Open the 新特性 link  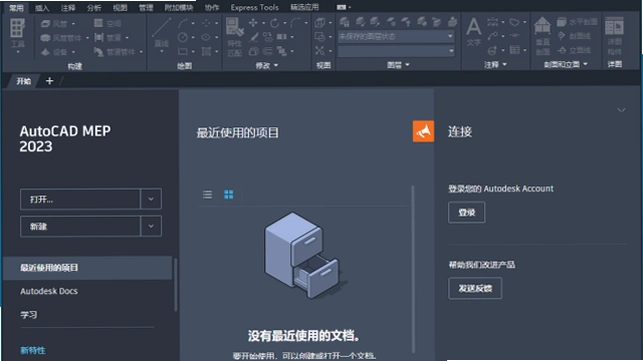pos(33,350)
